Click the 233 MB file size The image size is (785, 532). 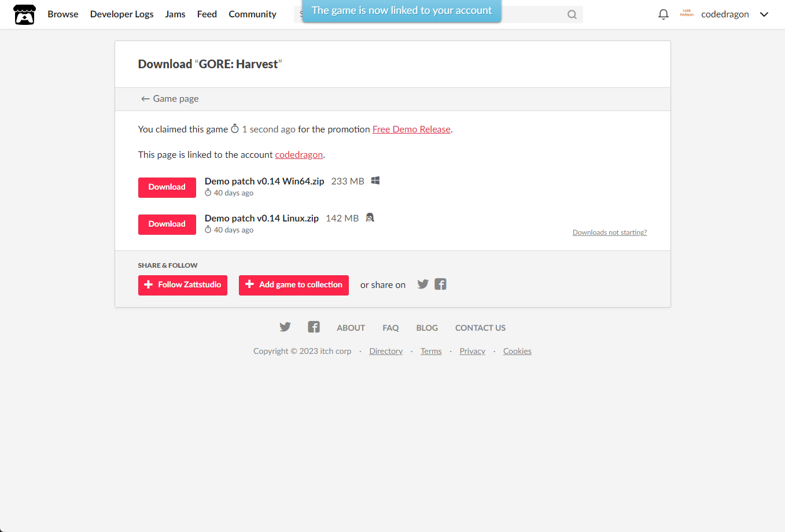coord(348,181)
